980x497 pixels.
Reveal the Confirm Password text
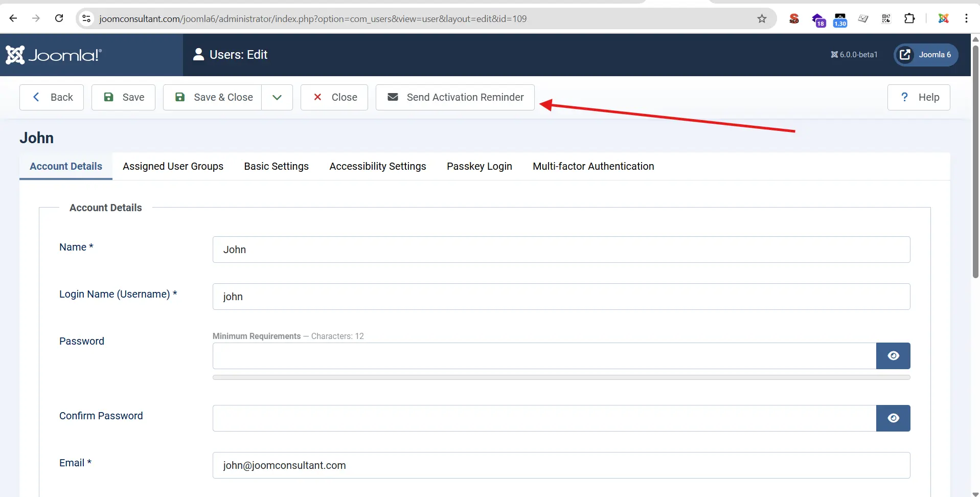click(x=893, y=418)
